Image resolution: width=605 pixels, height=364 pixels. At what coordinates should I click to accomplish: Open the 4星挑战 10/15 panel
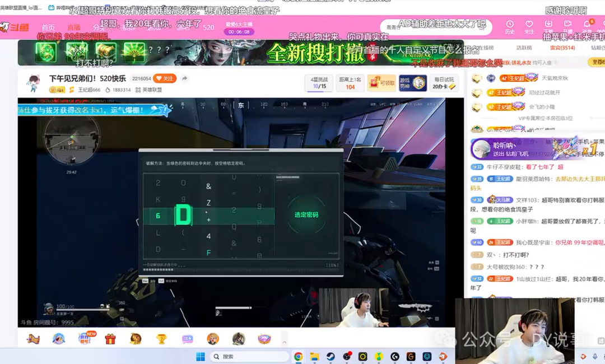coord(319,83)
